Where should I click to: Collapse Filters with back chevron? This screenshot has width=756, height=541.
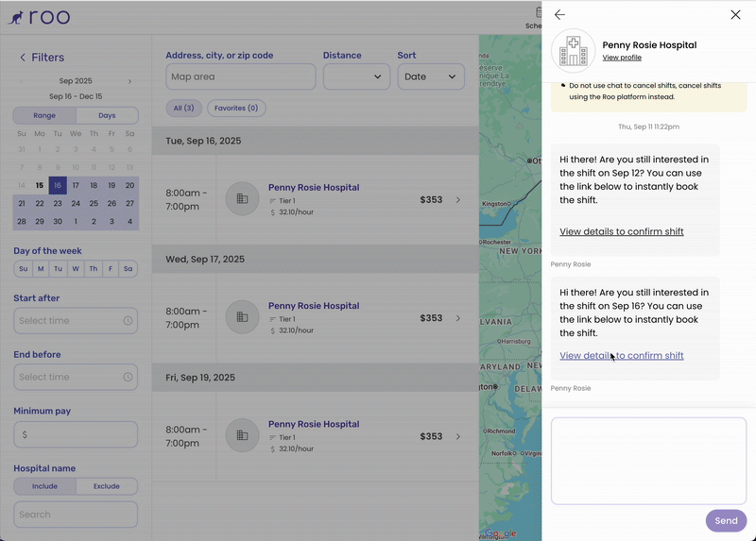22,58
